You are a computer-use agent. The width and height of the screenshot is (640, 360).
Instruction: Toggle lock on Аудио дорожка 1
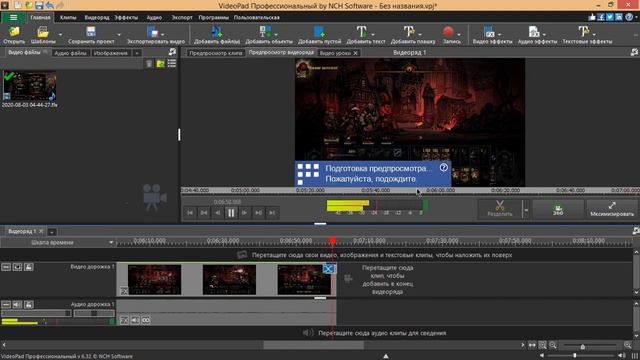click(x=29, y=304)
